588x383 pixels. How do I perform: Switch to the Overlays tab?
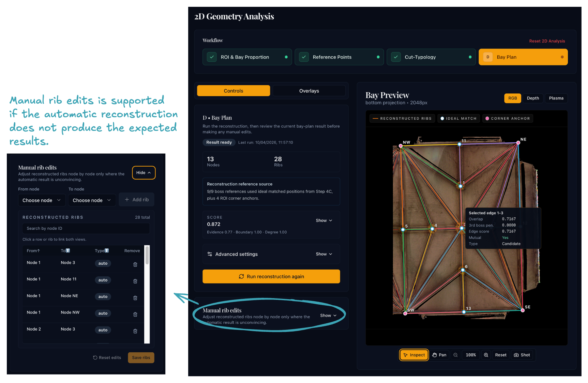(309, 91)
